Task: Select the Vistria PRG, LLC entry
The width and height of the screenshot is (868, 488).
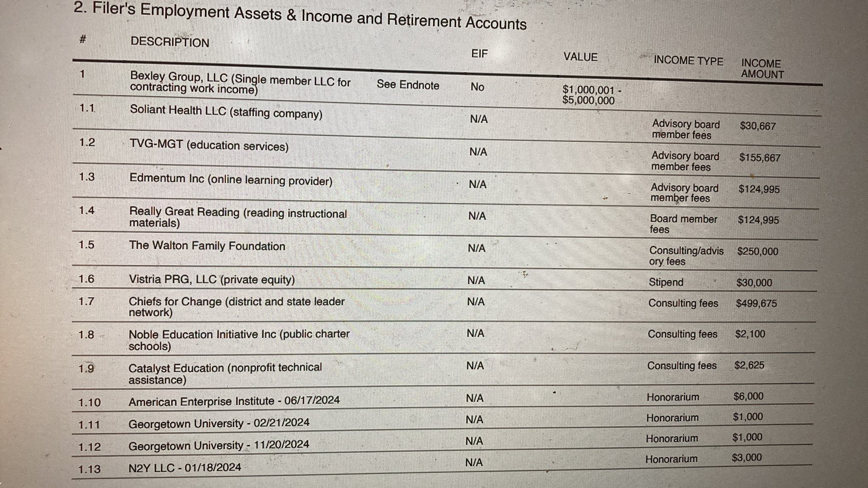Action: point(211,280)
